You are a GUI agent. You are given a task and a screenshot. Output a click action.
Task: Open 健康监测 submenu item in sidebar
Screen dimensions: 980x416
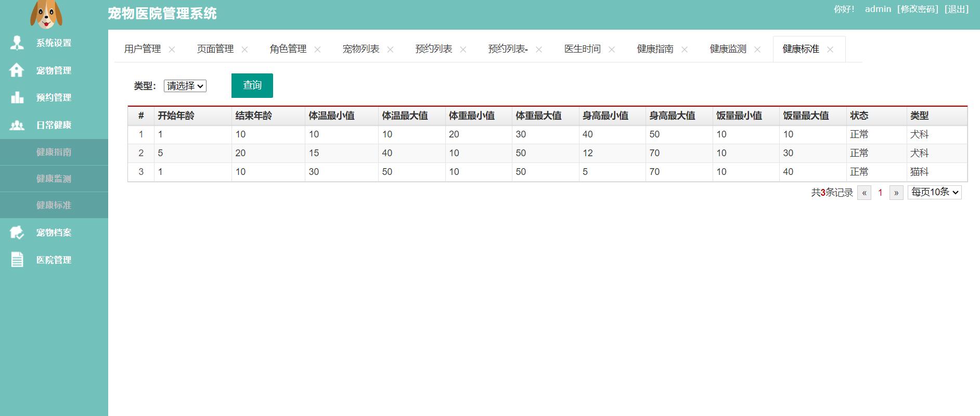[54, 179]
